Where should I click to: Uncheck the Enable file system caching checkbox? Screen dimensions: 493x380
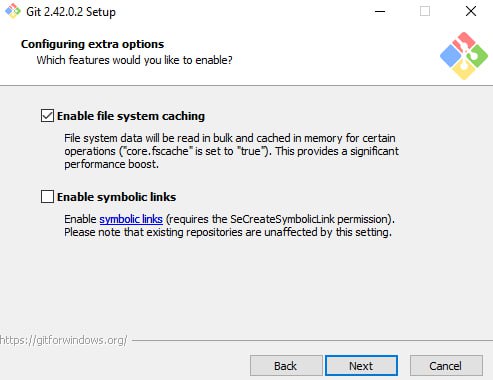click(47, 116)
